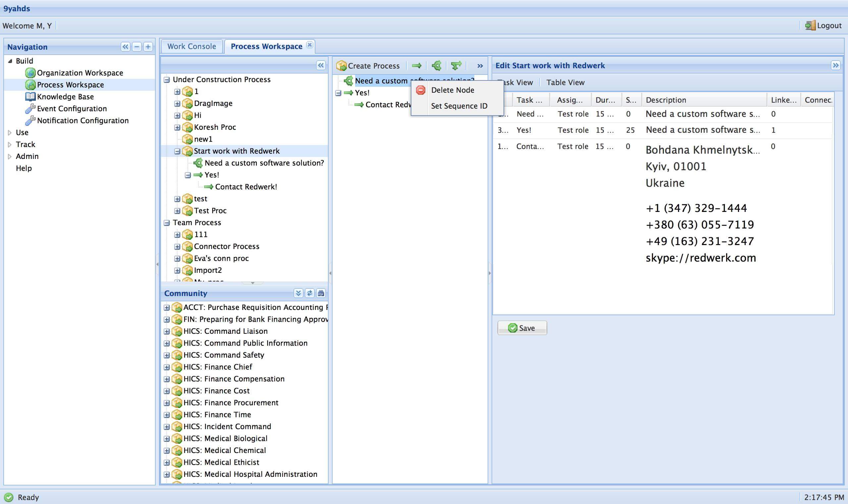
Task: Expand the Use navigation group
Action: [x=10, y=132]
